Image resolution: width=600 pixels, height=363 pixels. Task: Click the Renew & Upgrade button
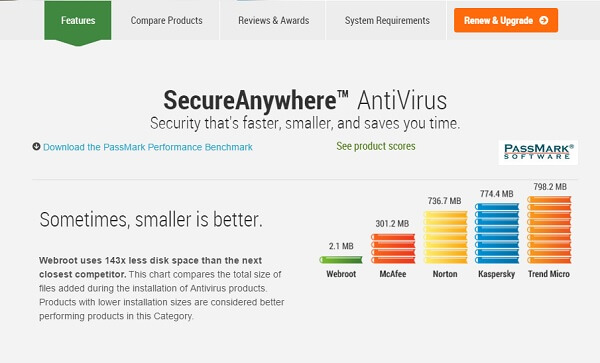[506, 20]
